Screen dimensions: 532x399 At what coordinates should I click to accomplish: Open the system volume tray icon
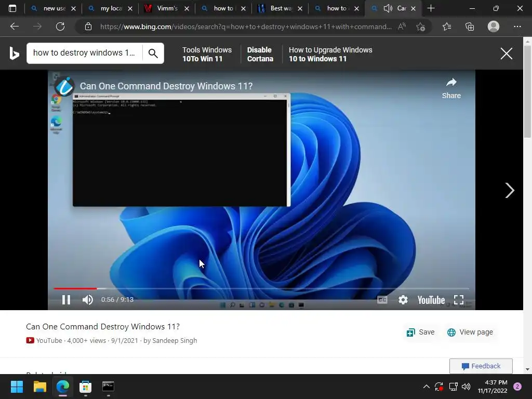[466, 387]
